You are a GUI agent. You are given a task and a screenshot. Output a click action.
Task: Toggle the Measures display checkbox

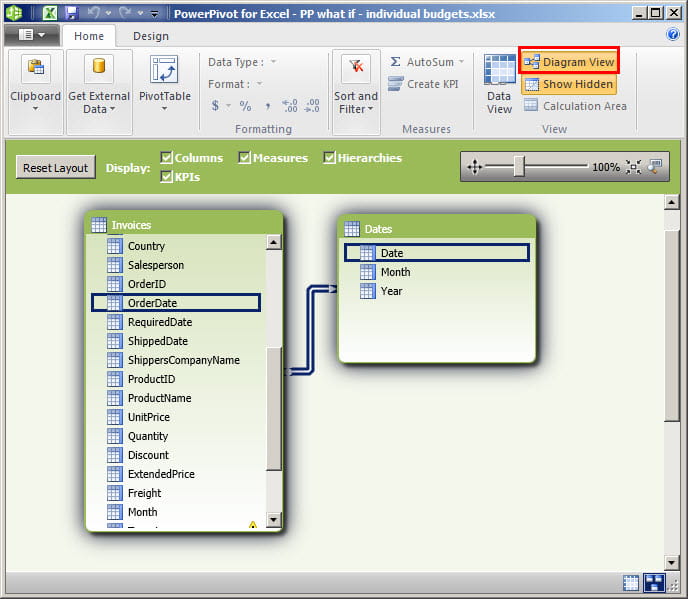(x=245, y=158)
